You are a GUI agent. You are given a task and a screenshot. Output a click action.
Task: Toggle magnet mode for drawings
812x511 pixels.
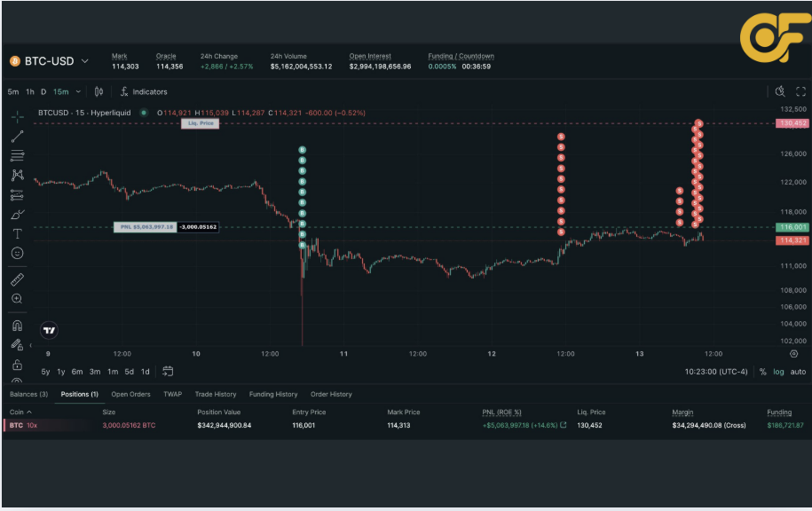(x=17, y=326)
